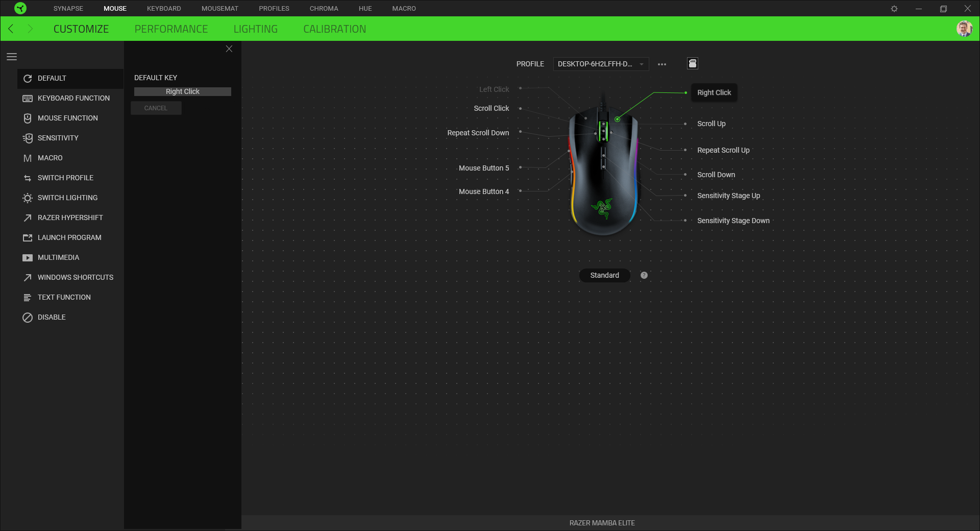980x531 pixels.
Task: Select Scroll Up assignment
Action: (x=712, y=124)
